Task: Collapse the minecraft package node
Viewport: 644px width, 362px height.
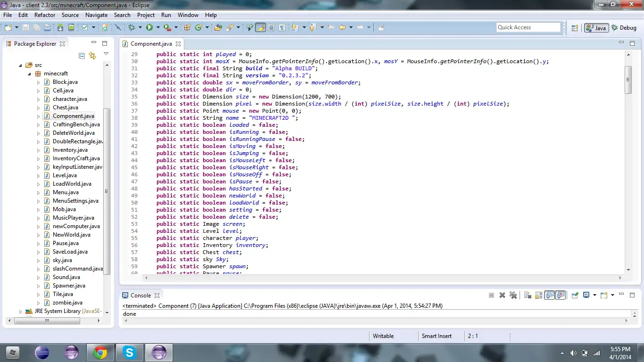Action: tap(30, 74)
